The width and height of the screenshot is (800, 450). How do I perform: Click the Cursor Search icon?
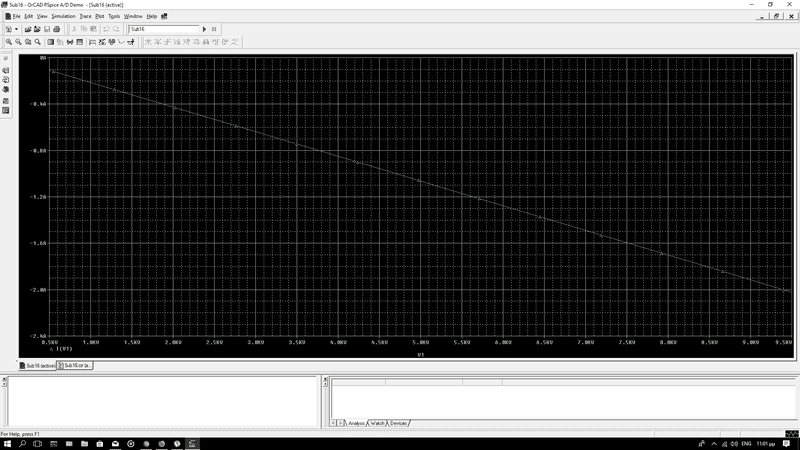(x=206, y=42)
